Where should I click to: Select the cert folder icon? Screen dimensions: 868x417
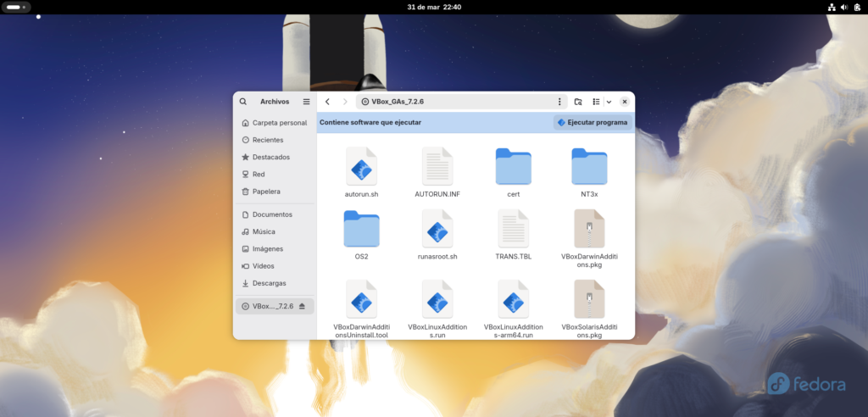pos(513,166)
